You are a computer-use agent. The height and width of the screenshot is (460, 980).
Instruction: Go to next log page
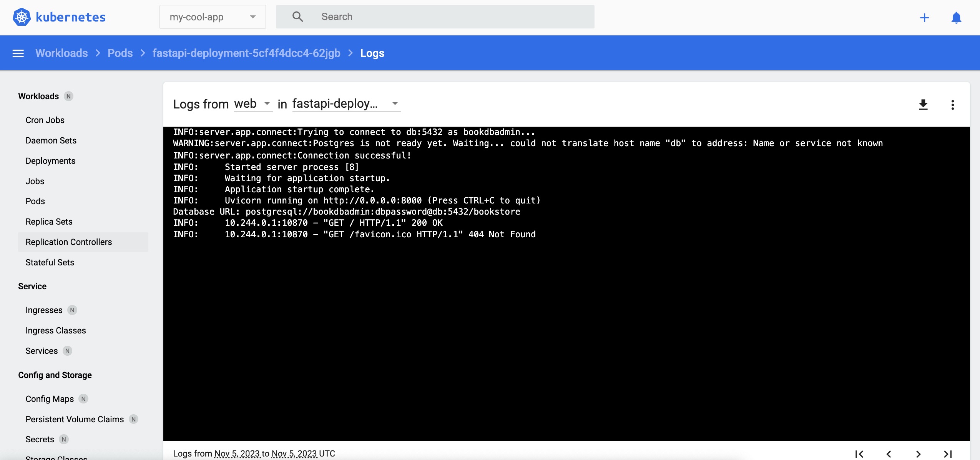(918, 454)
